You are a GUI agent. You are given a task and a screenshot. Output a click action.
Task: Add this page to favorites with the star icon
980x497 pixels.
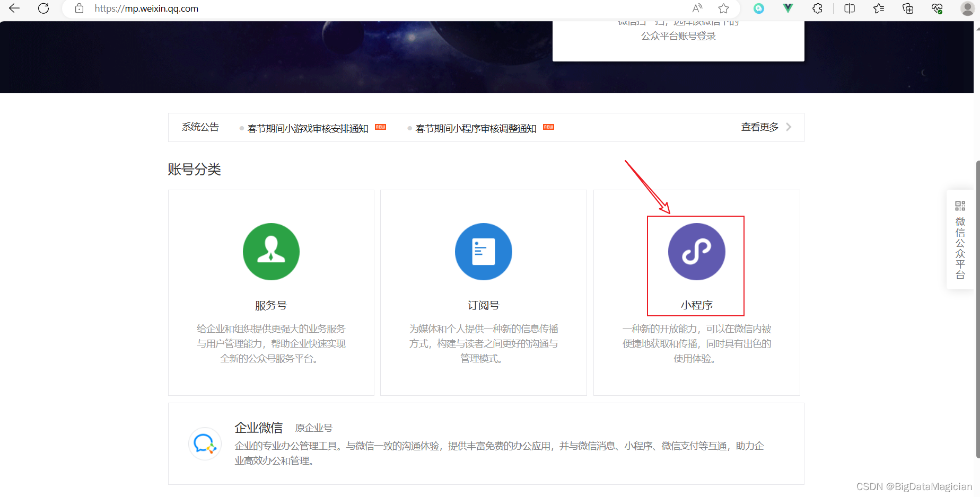point(723,8)
